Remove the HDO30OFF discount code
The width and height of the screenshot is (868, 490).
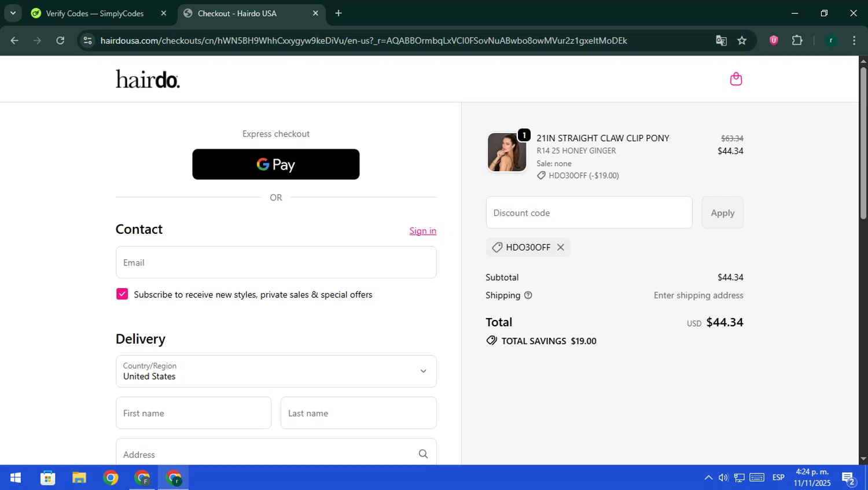(x=560, y=247)
